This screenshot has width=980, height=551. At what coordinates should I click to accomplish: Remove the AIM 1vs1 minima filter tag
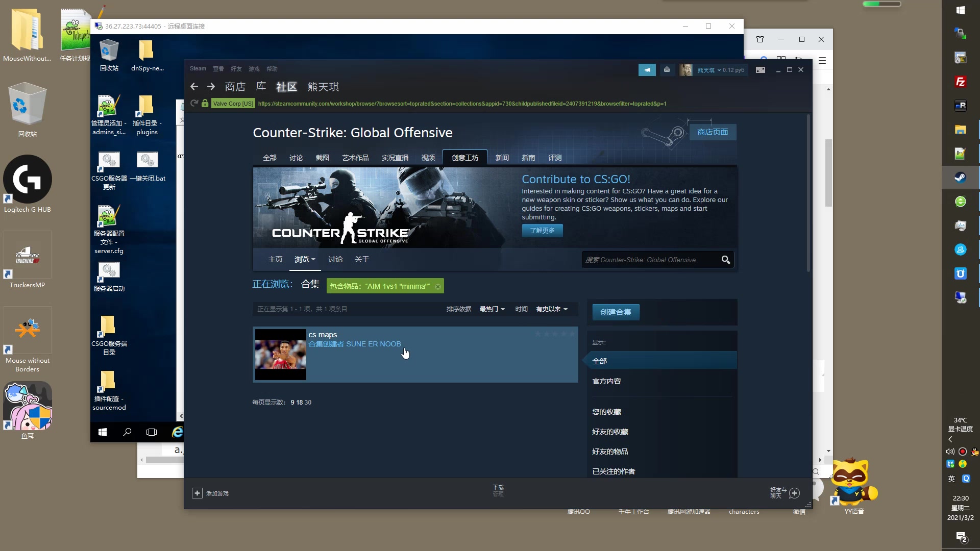(x=438, y=286)
